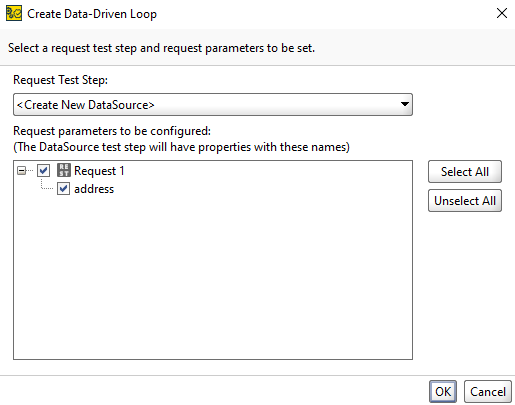Viewport: 515px width, 405px height.
Task: Click the 'Create Data-Driven Loop' title text
Action: (x=92, y=14)
